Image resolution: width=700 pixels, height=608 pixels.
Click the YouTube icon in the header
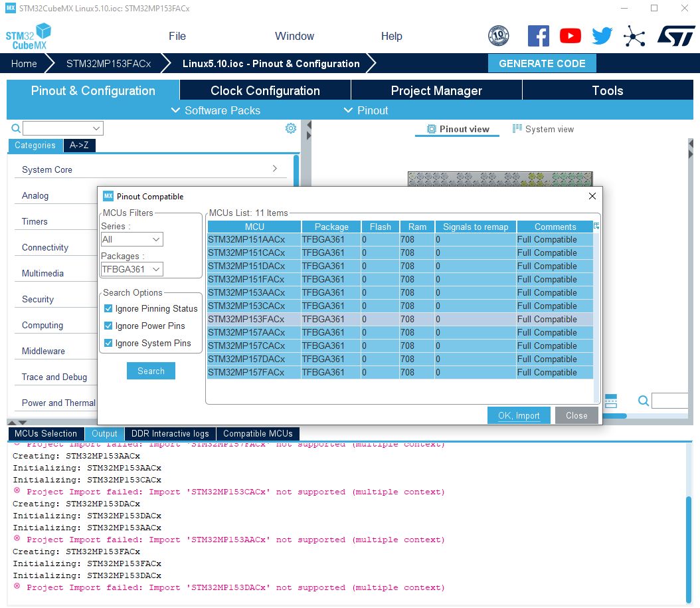570,36
